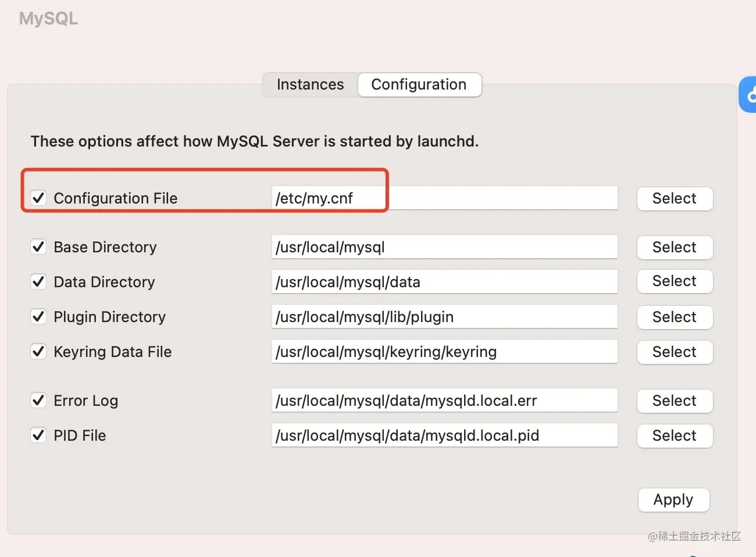This screenshot has height=557, width=756.
Task: Toggle the Keyring Data File checkbox
Action: (x=38, y=352)
